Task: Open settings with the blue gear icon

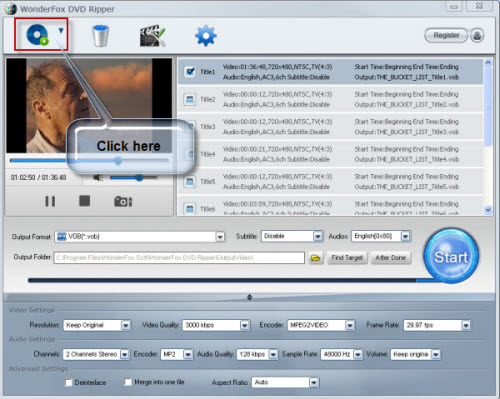Action: tap(206, 35)
